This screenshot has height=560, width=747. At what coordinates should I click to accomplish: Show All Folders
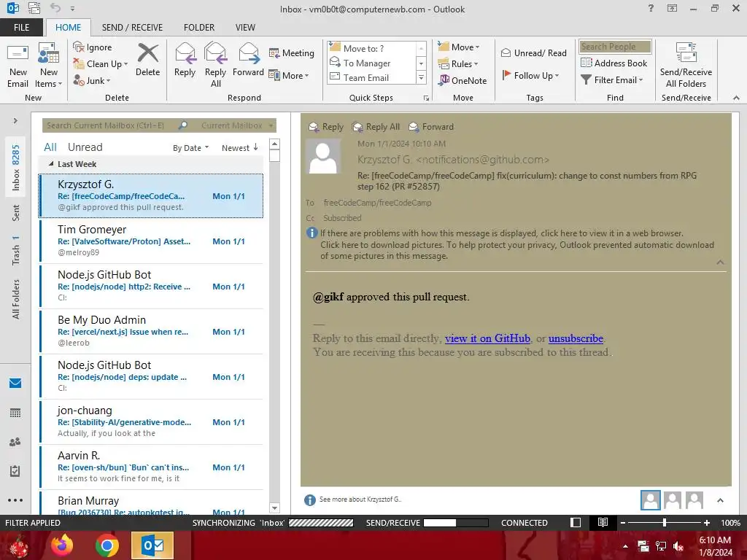pyautogui.click(x=16, y=299)
